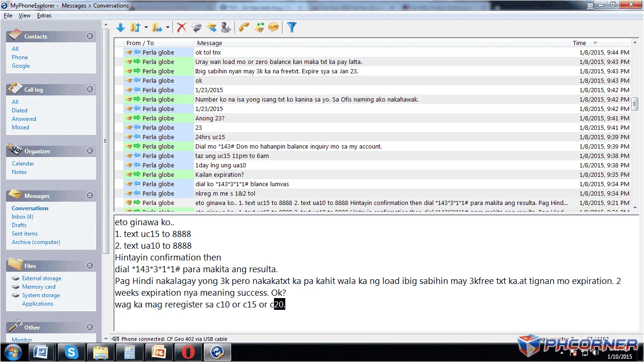Viewport: 644px width, 362px height.
Task: Open All under Contacts
Action: point(15,49)
